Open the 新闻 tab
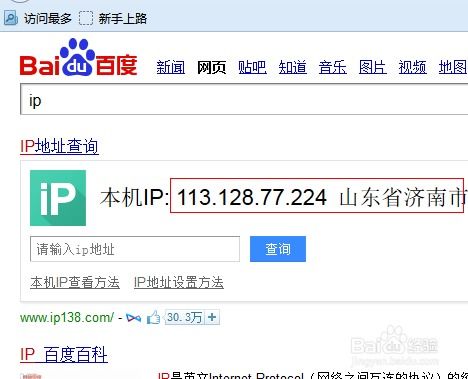Screen dimensions: 468x379 (171, 67)
